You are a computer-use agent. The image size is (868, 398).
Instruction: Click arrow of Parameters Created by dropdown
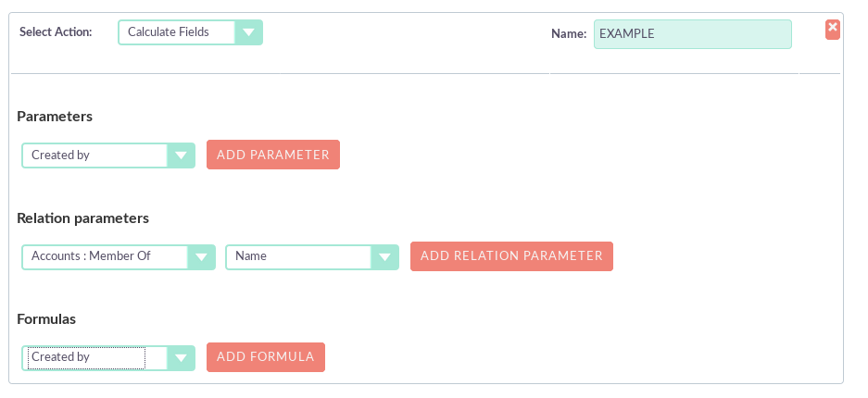click(x=181, y=155)
